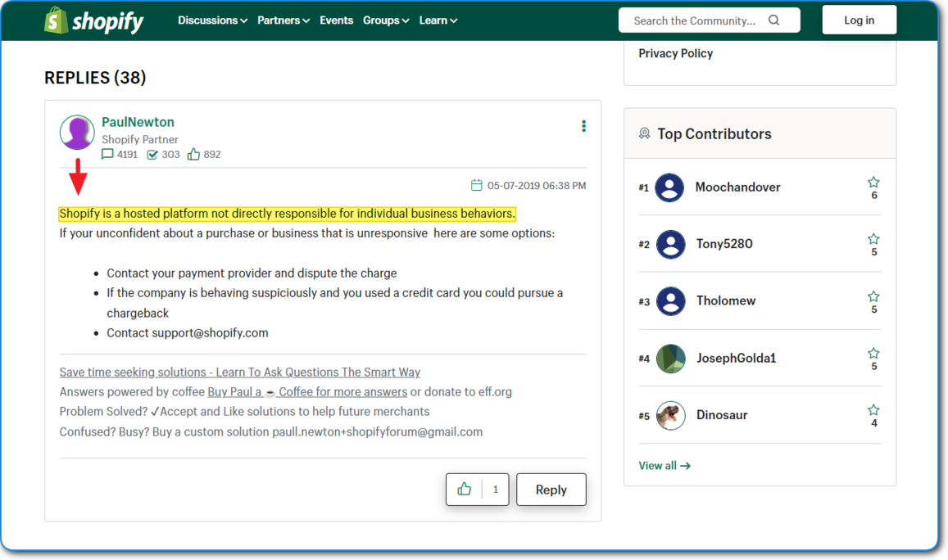Click the posts count bubble icon
Screen dimensions: 948x560
[107, 154]
